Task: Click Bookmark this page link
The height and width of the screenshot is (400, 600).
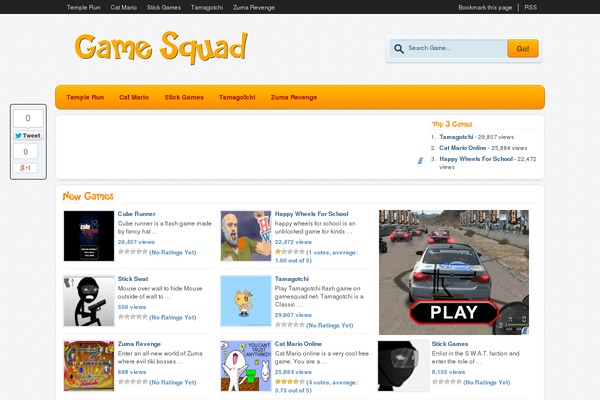Action: (x=485, y=7)
